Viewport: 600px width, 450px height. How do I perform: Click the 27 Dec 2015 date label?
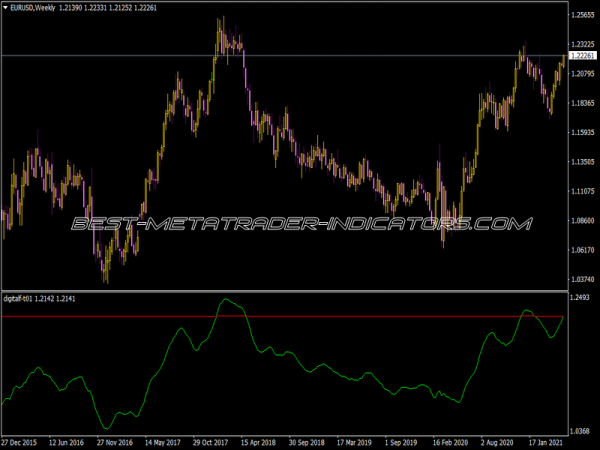coord(20,440)
